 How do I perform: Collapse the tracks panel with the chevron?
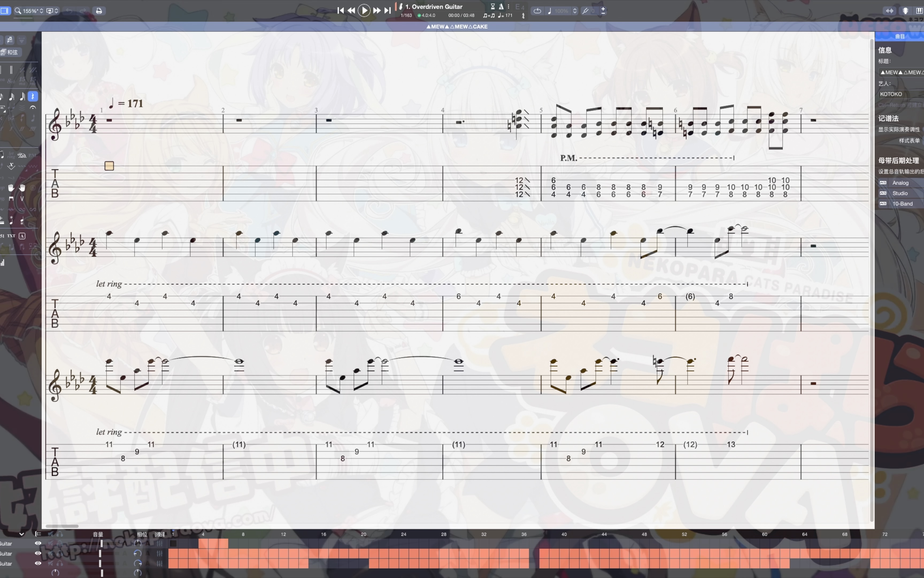click(21, 534)
